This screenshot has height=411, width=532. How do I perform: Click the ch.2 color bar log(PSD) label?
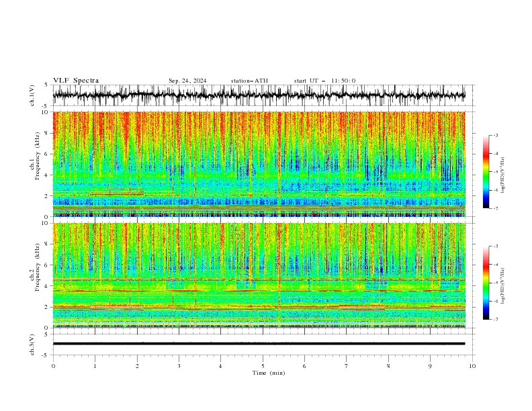(x=502, y=286)
